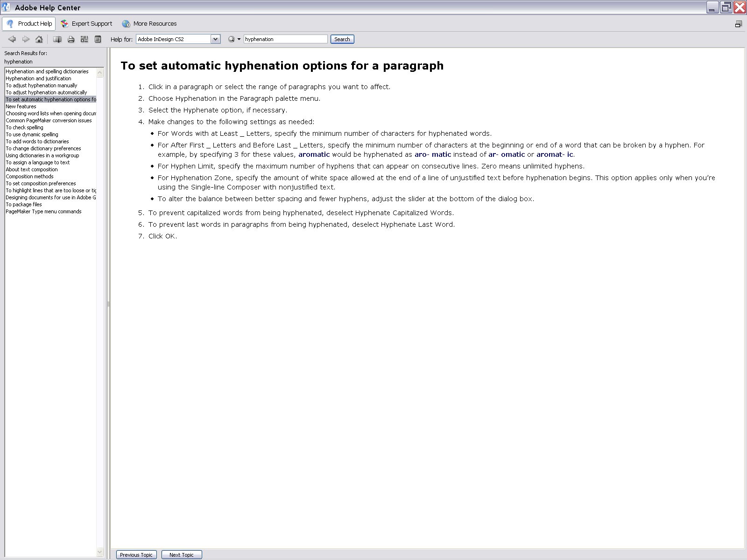Select 'To set automatic hyphenation options' result
This screenshot has width=747, height=560.
click(x=51, y=99)
